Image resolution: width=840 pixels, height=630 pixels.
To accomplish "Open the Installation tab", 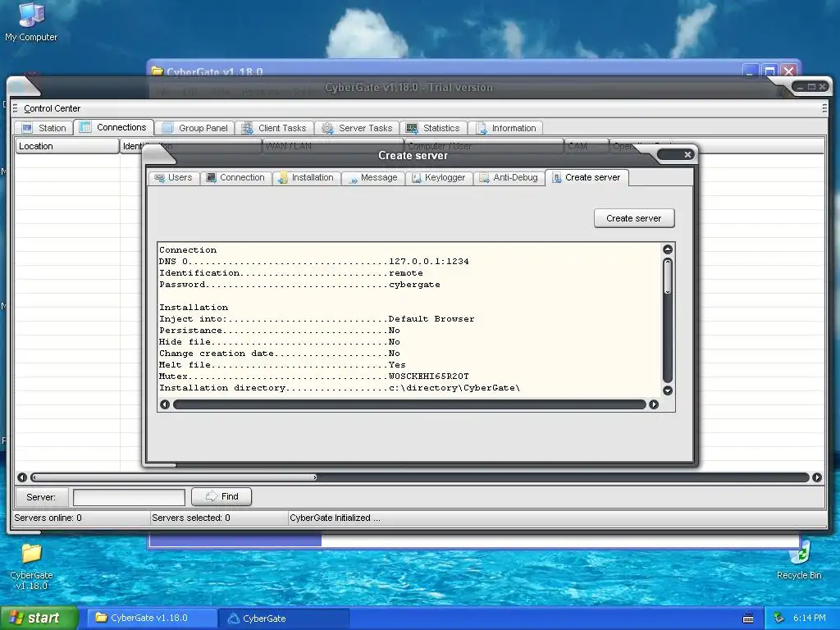I will tap(306, 178).
